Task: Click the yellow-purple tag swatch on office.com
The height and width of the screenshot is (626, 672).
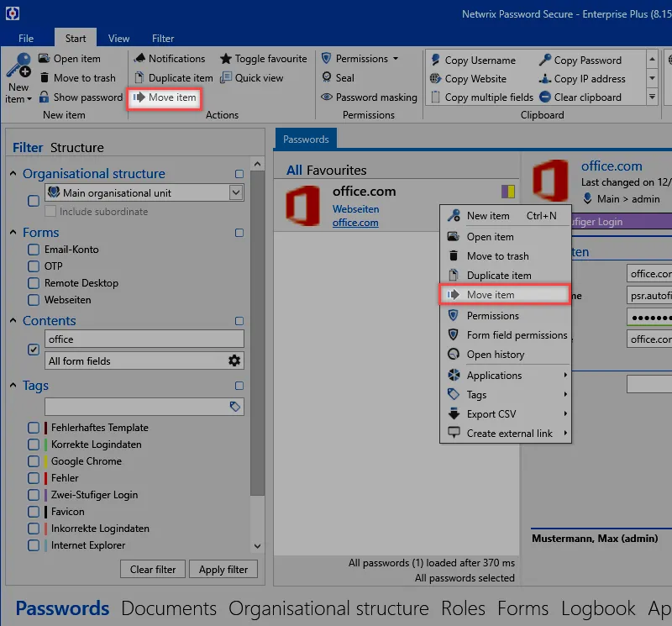Action: coord(508,192)
